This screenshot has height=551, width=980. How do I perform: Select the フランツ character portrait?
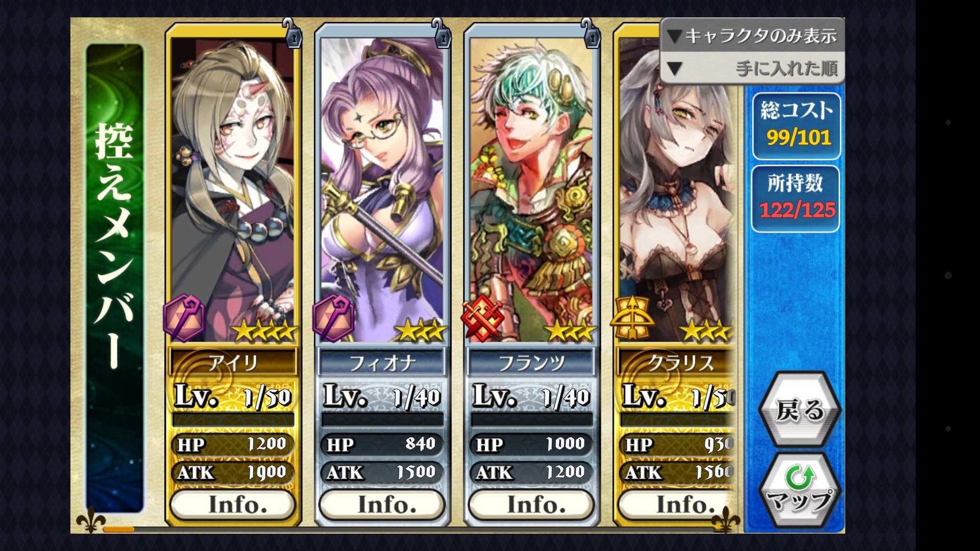click(x=531, y=190)
